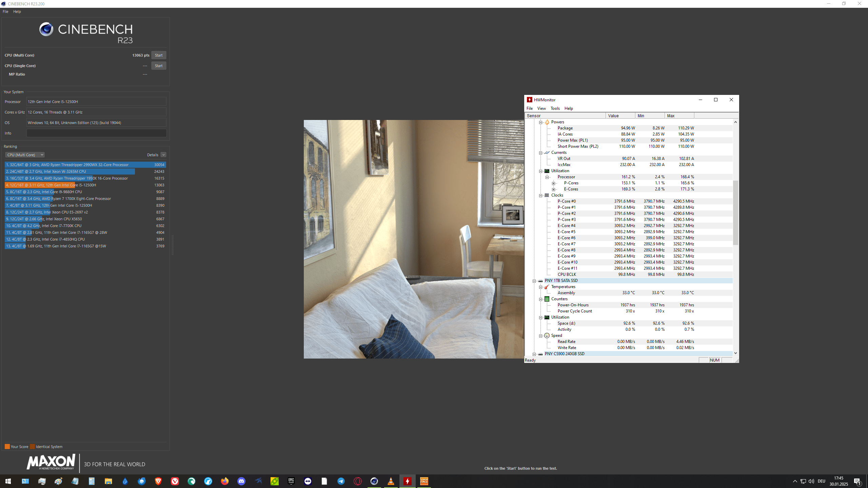Open Paint palette app from taskbar
The image size is (868, 488).
[x=58, y=481]
